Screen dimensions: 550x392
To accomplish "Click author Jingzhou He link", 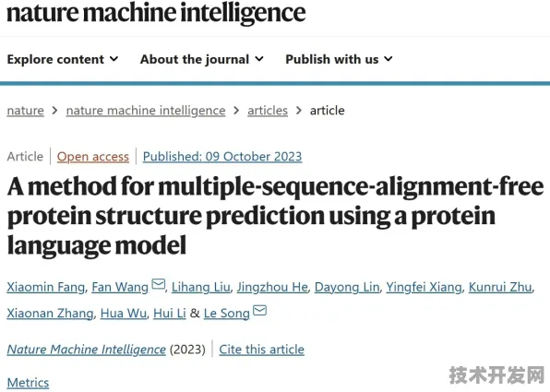I will click(272, 287).
